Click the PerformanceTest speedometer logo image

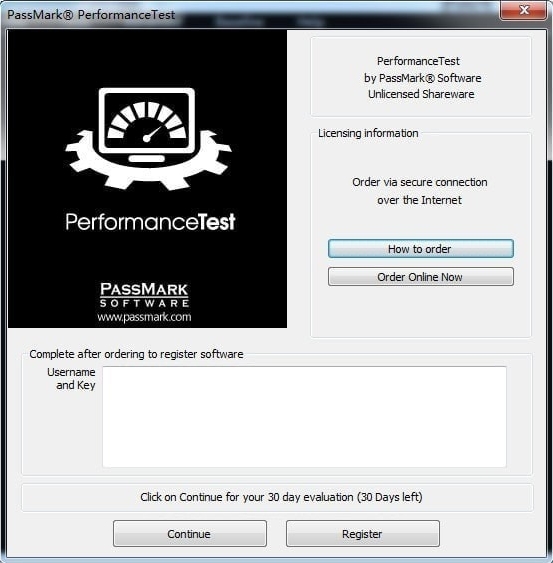148,139
